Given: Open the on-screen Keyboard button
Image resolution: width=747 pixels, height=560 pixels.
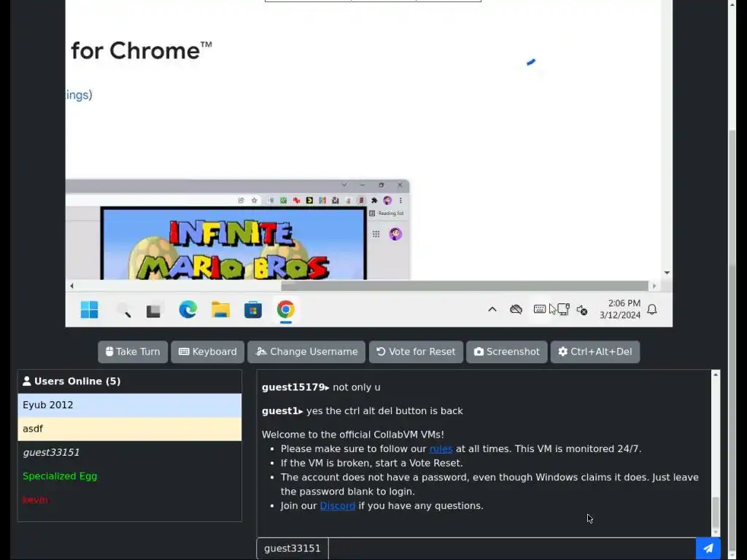Looking at the screenshot, I should pyautogui.click(x=208, y=352).
